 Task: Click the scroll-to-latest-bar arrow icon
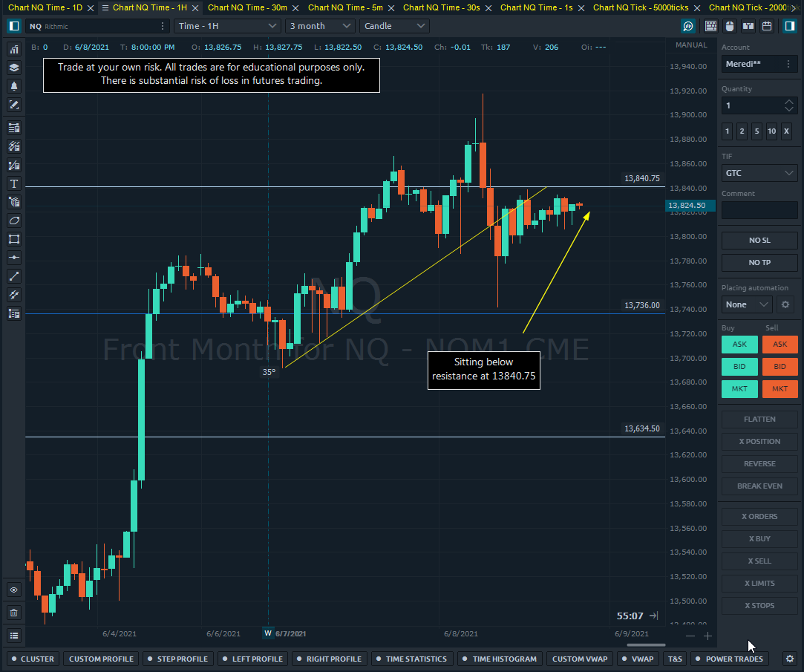click(x=654, y=616)
